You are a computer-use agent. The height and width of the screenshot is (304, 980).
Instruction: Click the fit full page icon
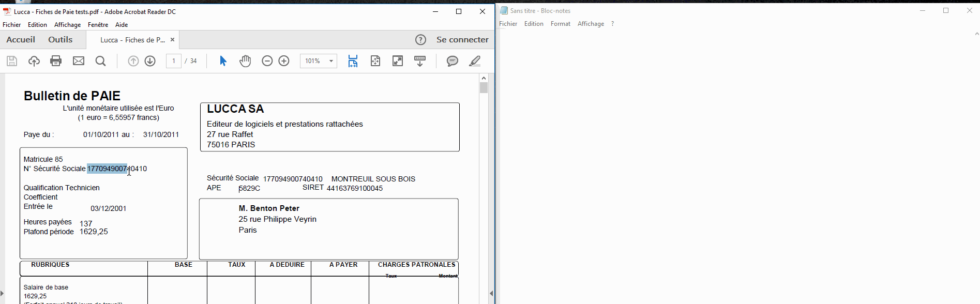tap(375, 61)
